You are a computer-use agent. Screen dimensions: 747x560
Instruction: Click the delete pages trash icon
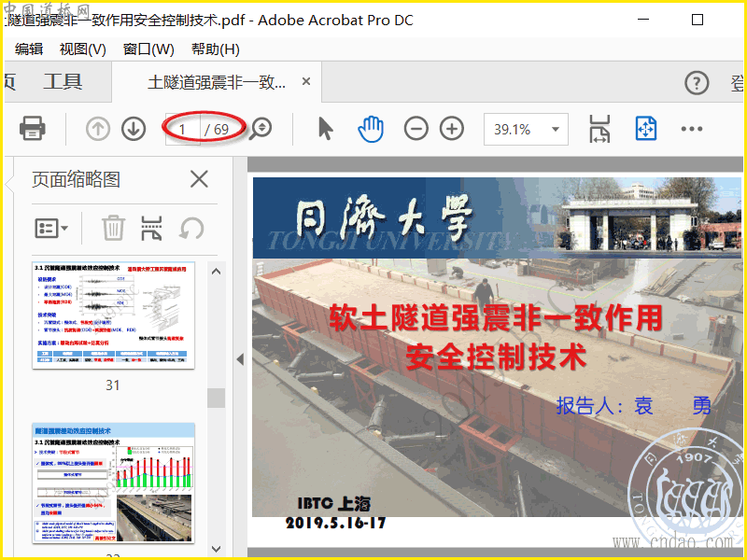tap(113, 228)
